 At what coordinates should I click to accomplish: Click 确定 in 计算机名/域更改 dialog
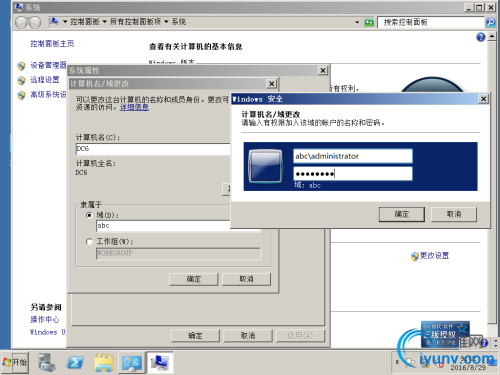(193, 279)
